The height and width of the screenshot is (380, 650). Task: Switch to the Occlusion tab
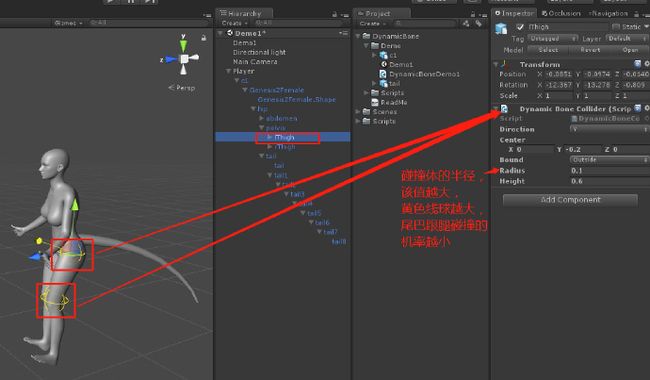pyautogui.click(x=561, y=13)
